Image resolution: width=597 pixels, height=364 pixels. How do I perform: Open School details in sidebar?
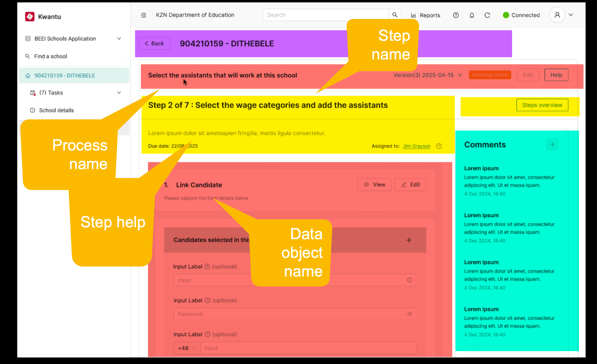pos(56,110)
